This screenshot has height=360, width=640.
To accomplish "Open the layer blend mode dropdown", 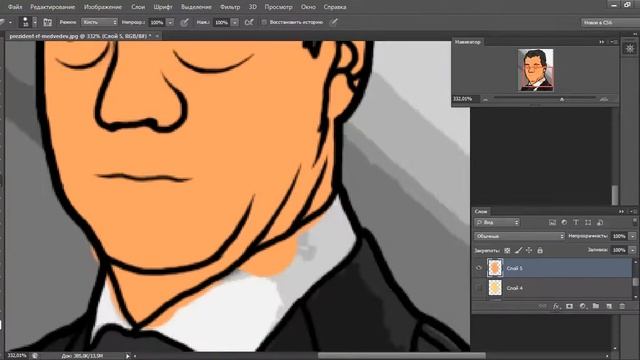I will (519, 236).
